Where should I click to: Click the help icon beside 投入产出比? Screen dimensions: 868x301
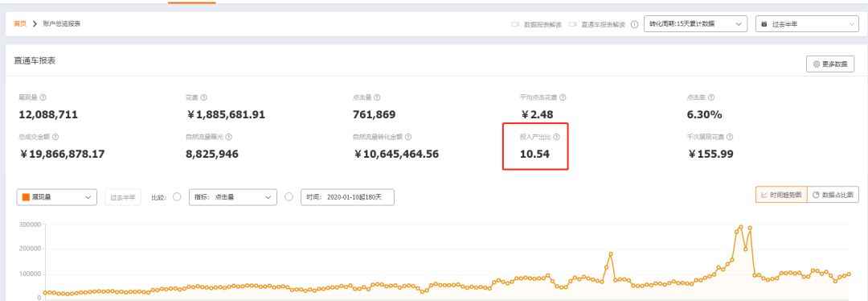point(557,137)
